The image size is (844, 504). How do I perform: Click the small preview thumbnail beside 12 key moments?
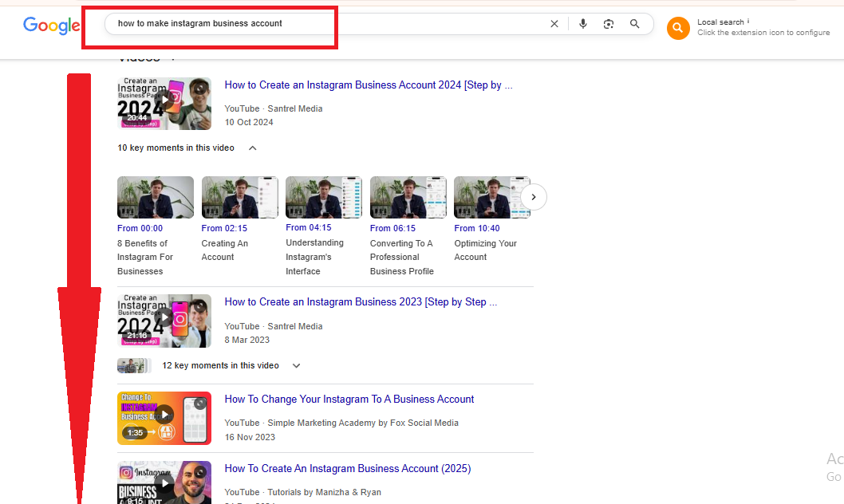[x=134, y=366]
